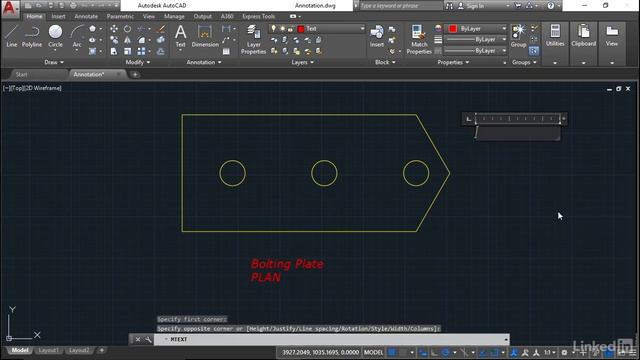Click the Group tool icon

518,36
